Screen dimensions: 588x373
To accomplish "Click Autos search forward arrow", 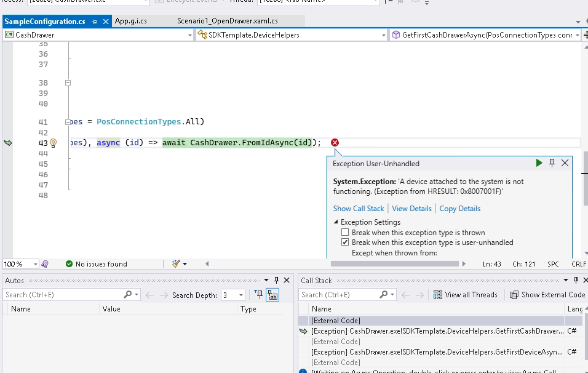I will click(x=164, y=295).
